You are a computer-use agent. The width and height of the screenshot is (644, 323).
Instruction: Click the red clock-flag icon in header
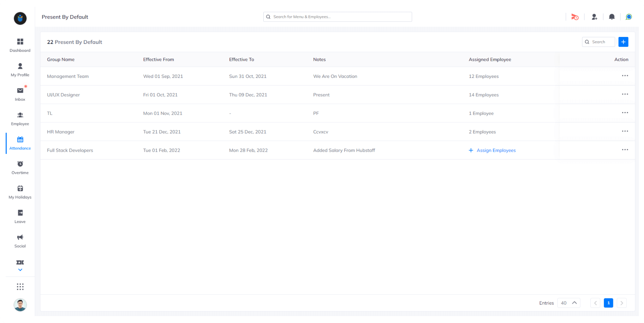pos(575,17)
